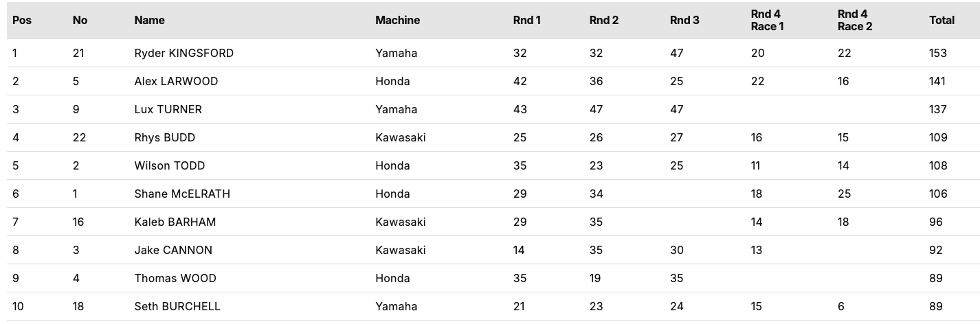Click Rhys BUDD in the standings

click(164, 137)
